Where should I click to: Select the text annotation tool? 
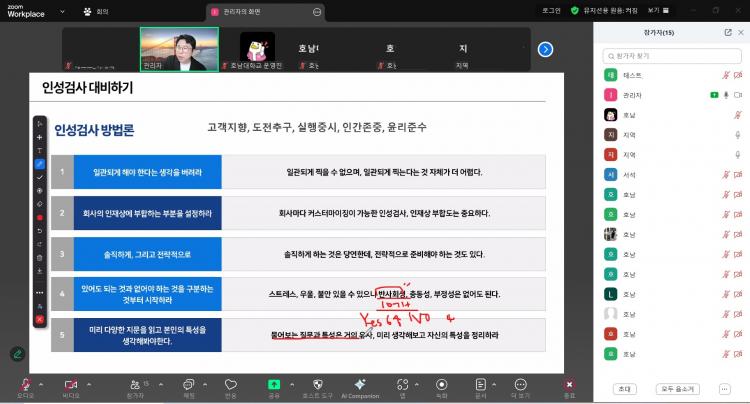[x=40, y=151]
